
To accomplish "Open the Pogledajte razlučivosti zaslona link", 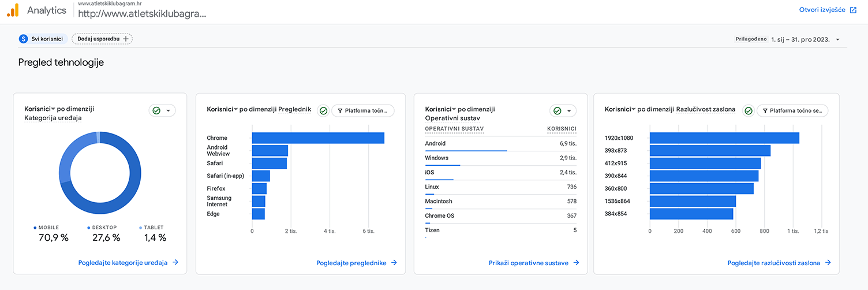I will tap(773, 263).
